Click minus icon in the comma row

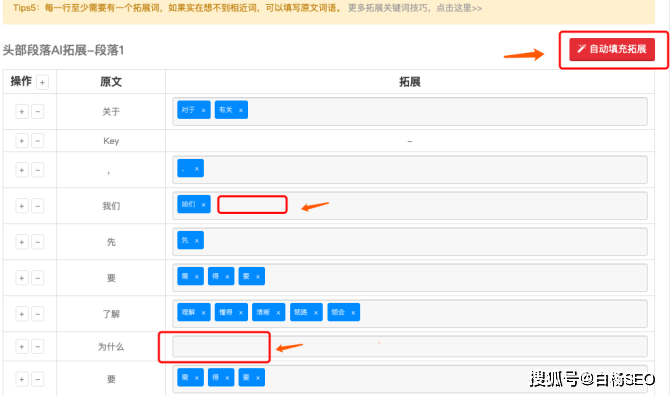click(38, 170)
